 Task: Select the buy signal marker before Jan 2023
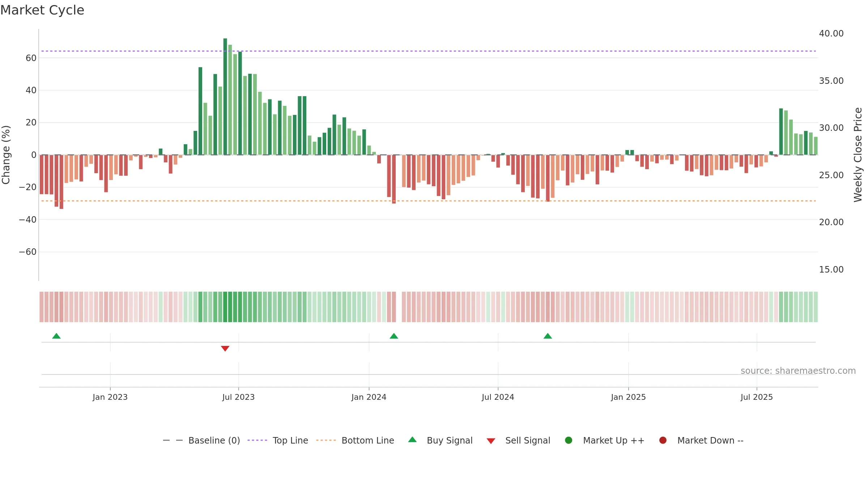coord(56,336)
